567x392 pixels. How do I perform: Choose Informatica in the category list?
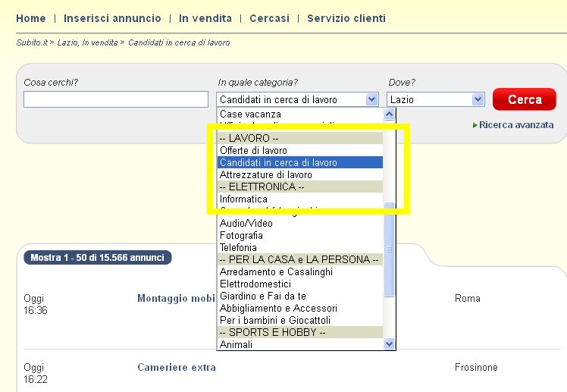[243, 199]
